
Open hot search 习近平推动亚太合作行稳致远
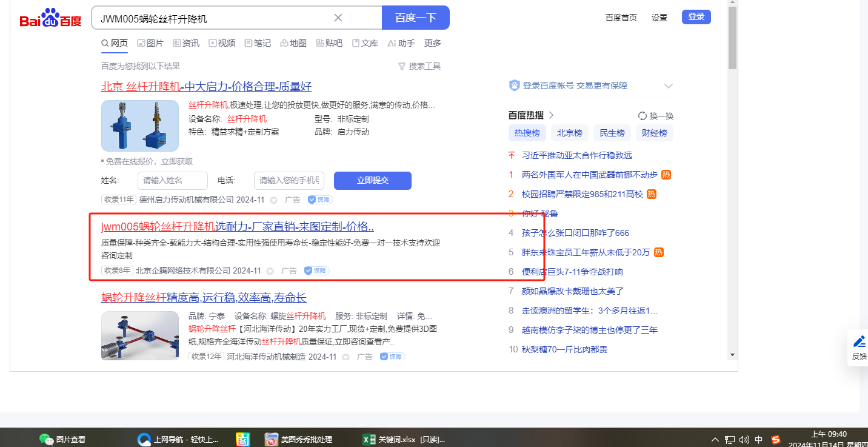click(577, 155)
